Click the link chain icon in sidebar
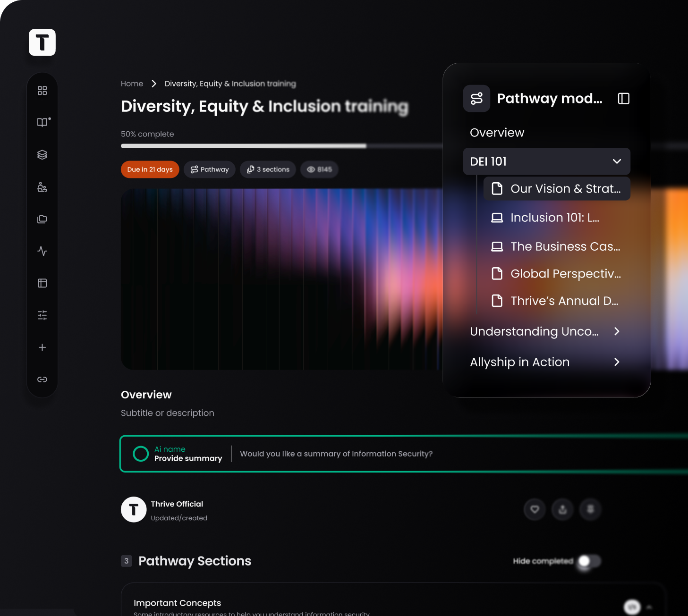This screenshot has width=688, height=616. click(42, 379)
